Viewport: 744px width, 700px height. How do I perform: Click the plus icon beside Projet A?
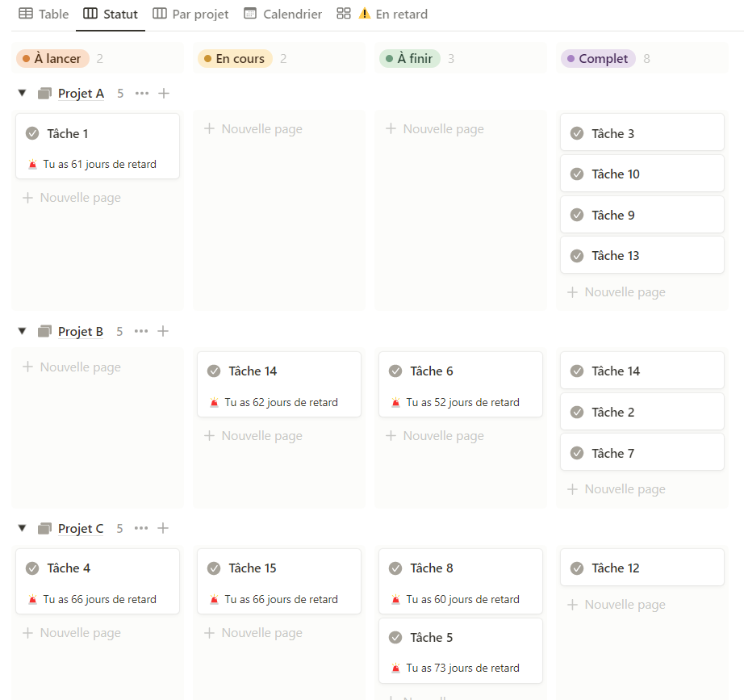pos(164,94)
